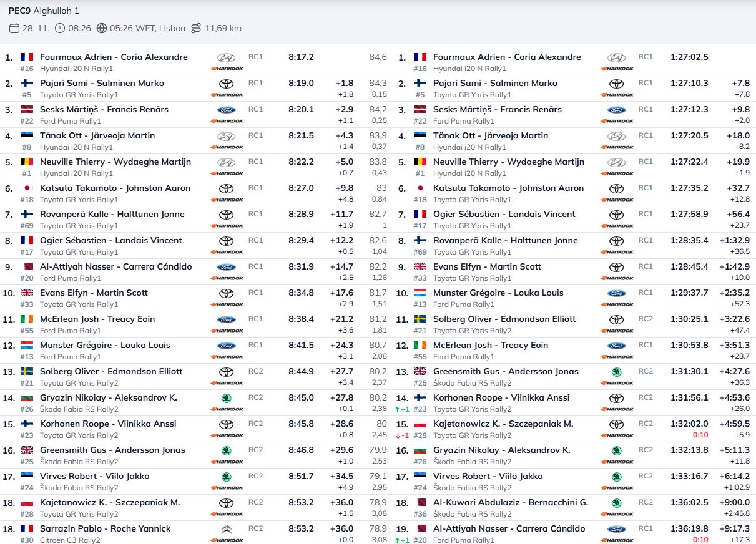Click the Škoda logo in Al-Kuwari Abdulaziz's row
The image size is (756, 544).
[x=616, y=503]
